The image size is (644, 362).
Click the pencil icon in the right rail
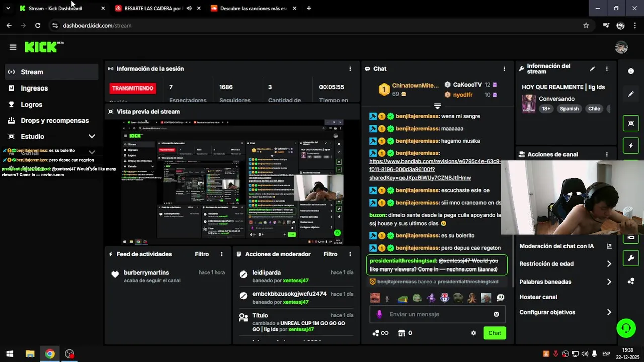point(631,94)
